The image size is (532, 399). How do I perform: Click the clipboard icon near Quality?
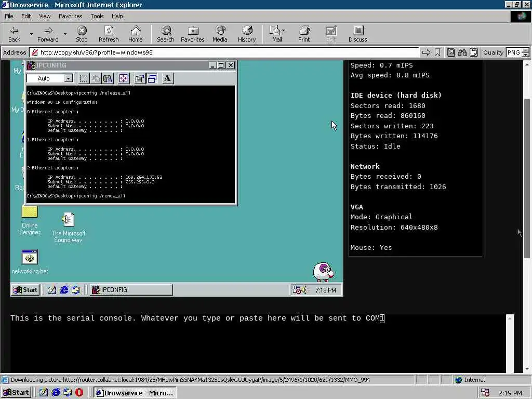[474, 52]
